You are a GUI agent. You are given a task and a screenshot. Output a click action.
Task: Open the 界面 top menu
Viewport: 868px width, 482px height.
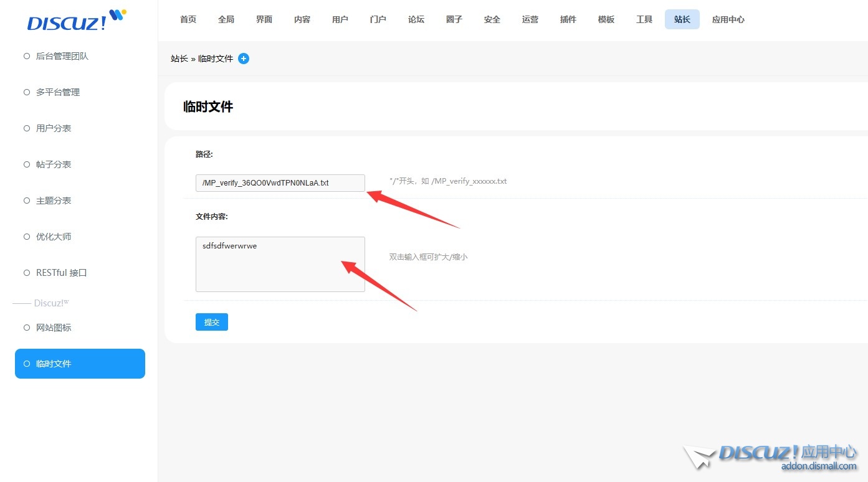click(264, 19)
